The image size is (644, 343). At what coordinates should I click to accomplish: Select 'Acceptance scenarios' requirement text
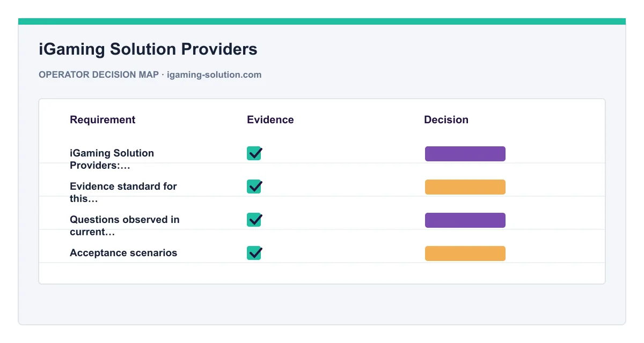pyautogui.click(x=123, y=253)
